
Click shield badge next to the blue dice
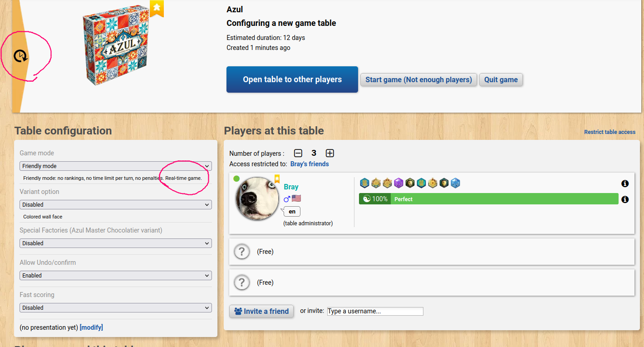pos(444,183)
